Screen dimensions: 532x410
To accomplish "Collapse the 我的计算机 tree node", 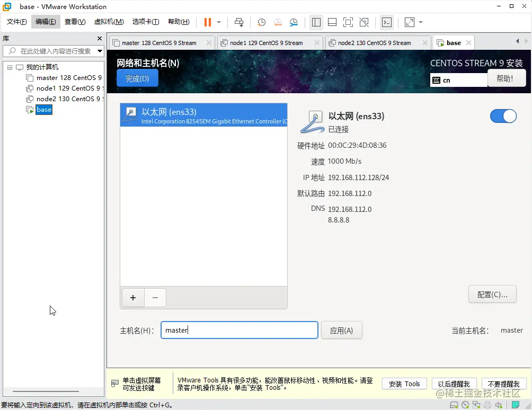I will click(x=10, y=67).
